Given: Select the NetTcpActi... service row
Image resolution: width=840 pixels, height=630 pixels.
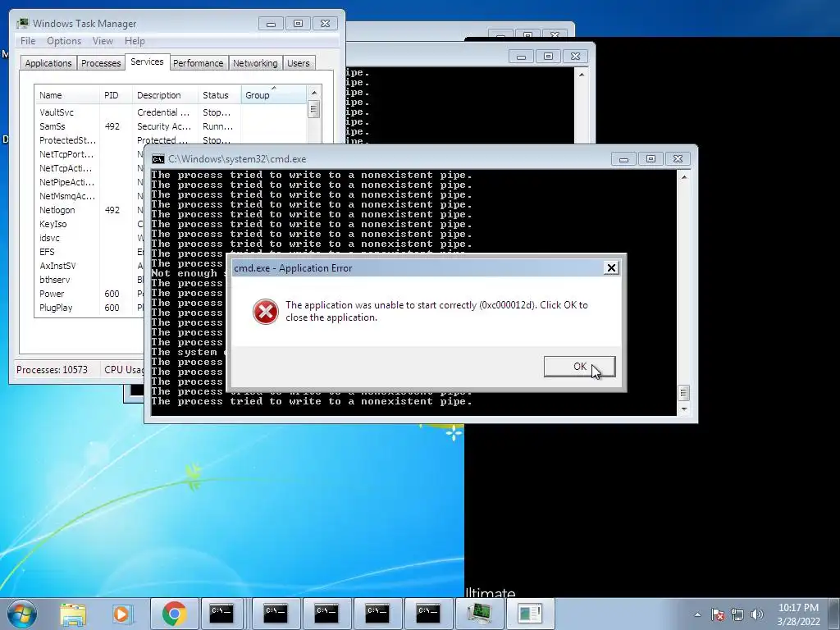Looking at the screenshot, I should coord(89,168).
